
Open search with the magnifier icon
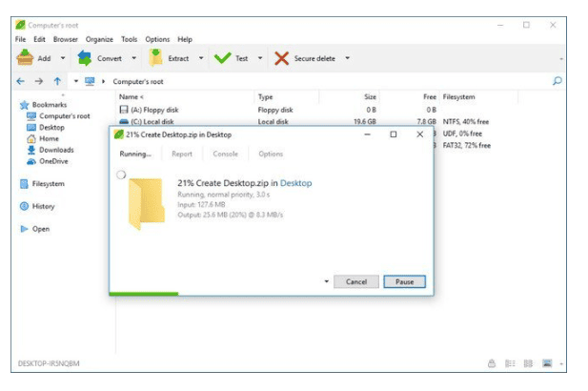click(558, 81)
